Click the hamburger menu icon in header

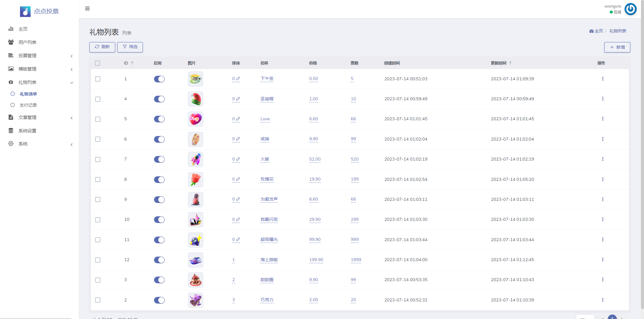(87, 8)
